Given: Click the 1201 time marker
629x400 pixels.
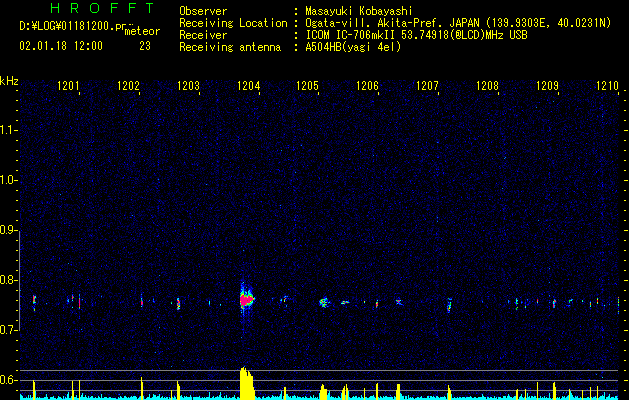Looking at the screenshot, I should point(68,86).
